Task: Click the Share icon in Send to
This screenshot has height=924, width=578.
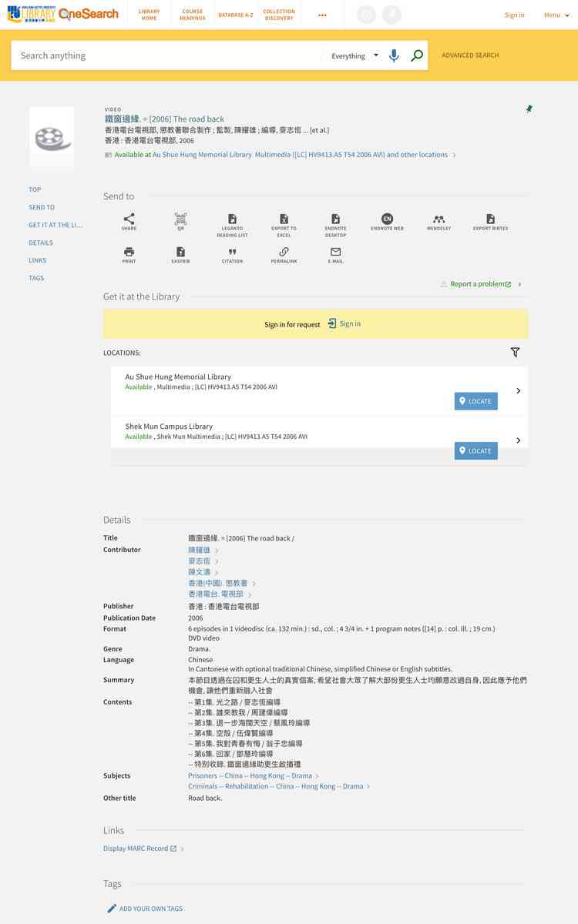Action: click(x=129, y=220)
